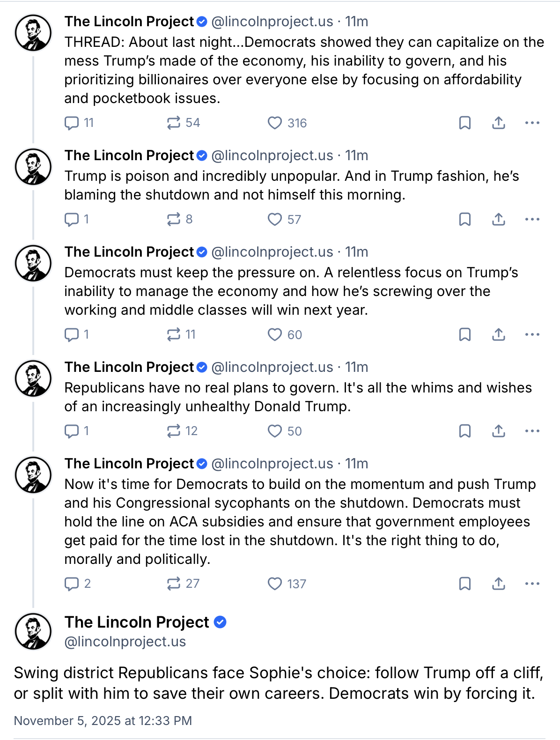Screen dimensions: 560x740
Task: Open more options on the ACA subsidies post
Action: [x=532, y=584]
